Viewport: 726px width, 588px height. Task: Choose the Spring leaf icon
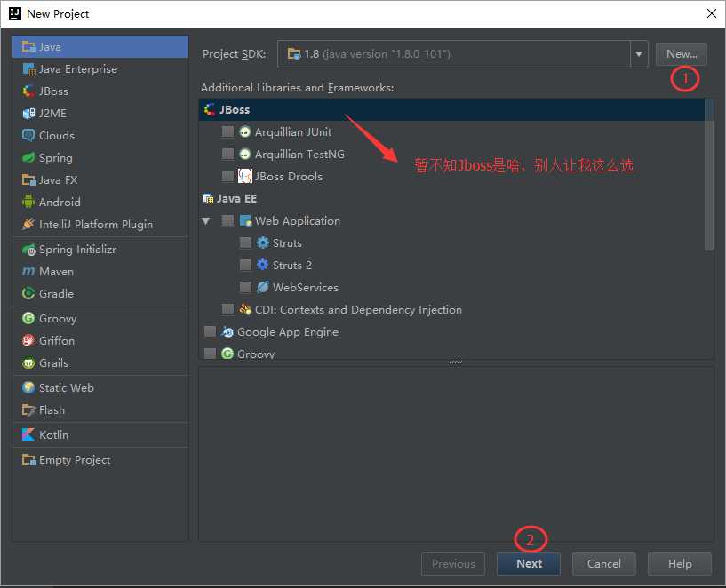coord(28,158)
